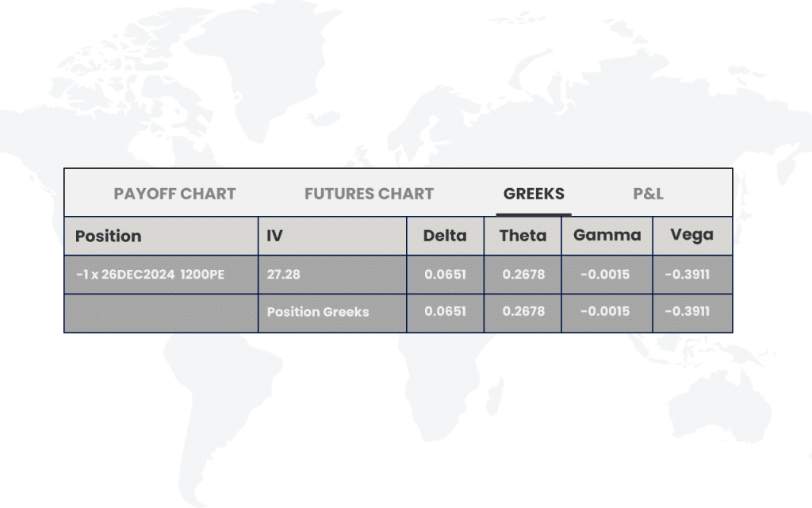The height and width of the screenshot is (508, 812).
Task: Select the GREEKS tab
Action: 534,193
